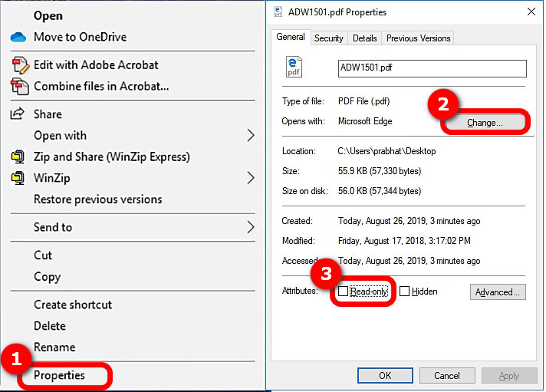Close the ADW1501.pdf Properties dialog
This screenshot has width=546, height=392.
531,12
